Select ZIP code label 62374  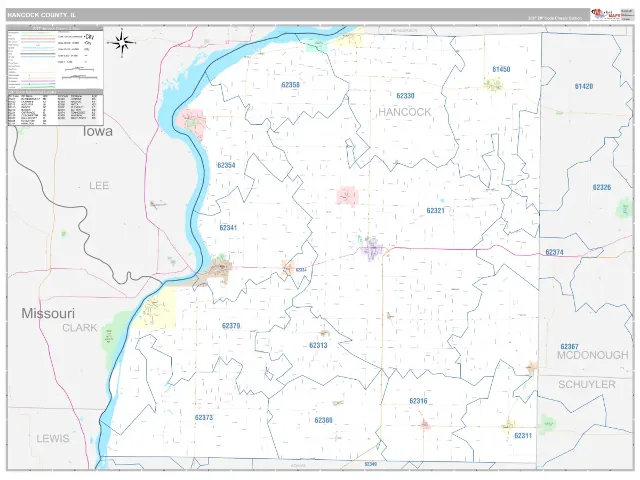click(x=554, y=252)
